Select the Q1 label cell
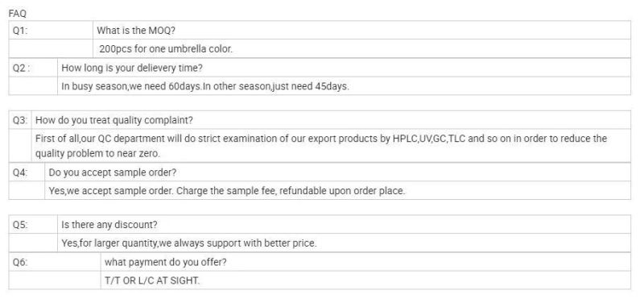Viewport: 644px width, 303px height. tap(51, 31)
